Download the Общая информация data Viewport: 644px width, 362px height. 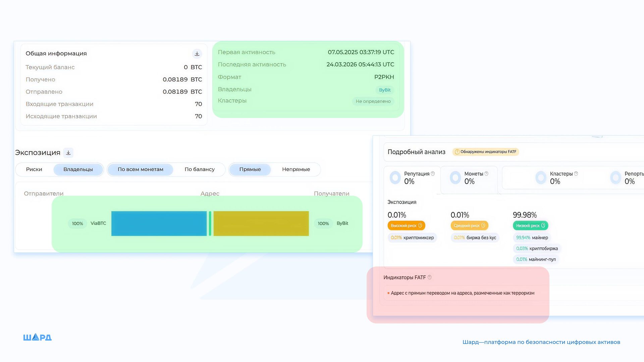197,54
